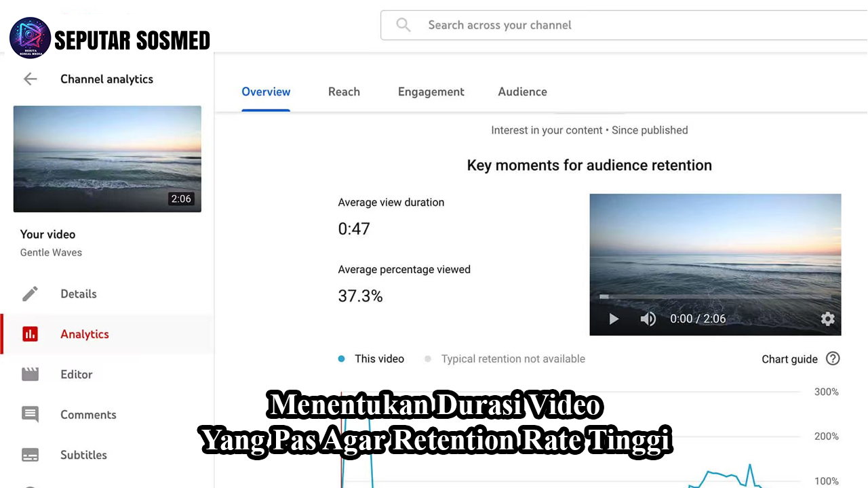
Task: Open the video Editor tool
Action: coord(30,374)
